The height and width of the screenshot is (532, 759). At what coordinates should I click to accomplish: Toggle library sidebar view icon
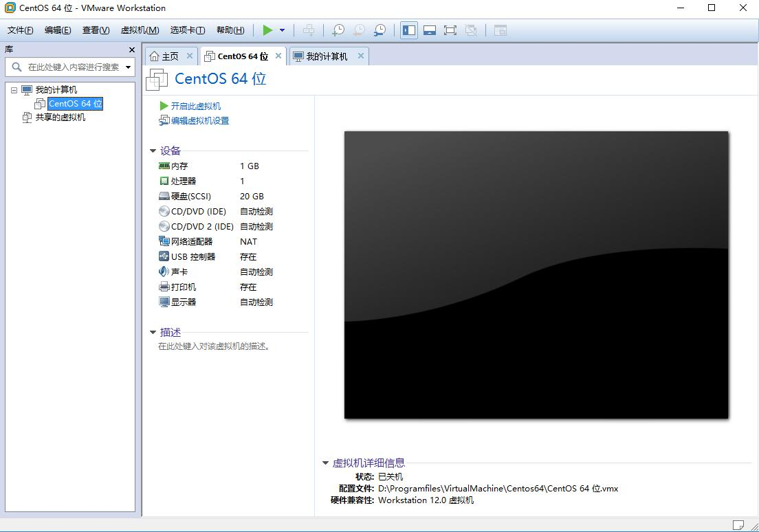click(x=409, y=30)
